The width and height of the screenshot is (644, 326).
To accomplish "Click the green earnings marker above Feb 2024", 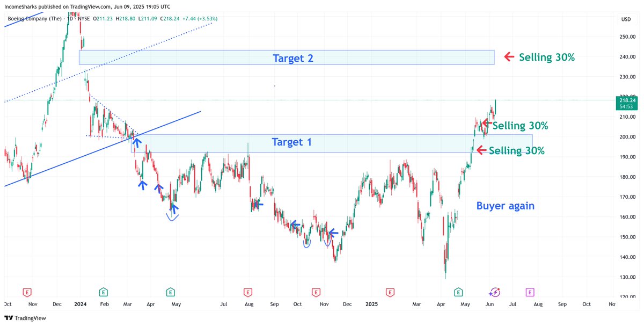I will (x=103, y=292).
